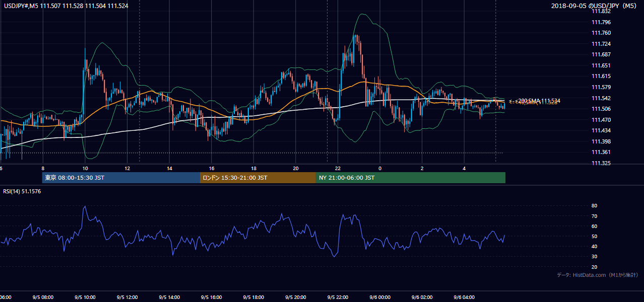Screen dimensions: 644x302
Task: Click the 9/5 14:00 bottom time label
Action: 169,297
